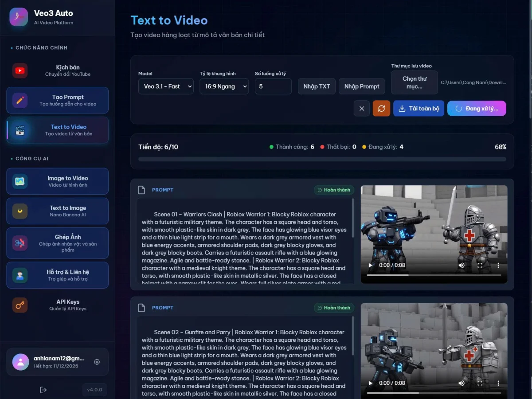The image size is (532, 399).
Task: Click the Số luồng xử lý input field
Action: point(273,86)
